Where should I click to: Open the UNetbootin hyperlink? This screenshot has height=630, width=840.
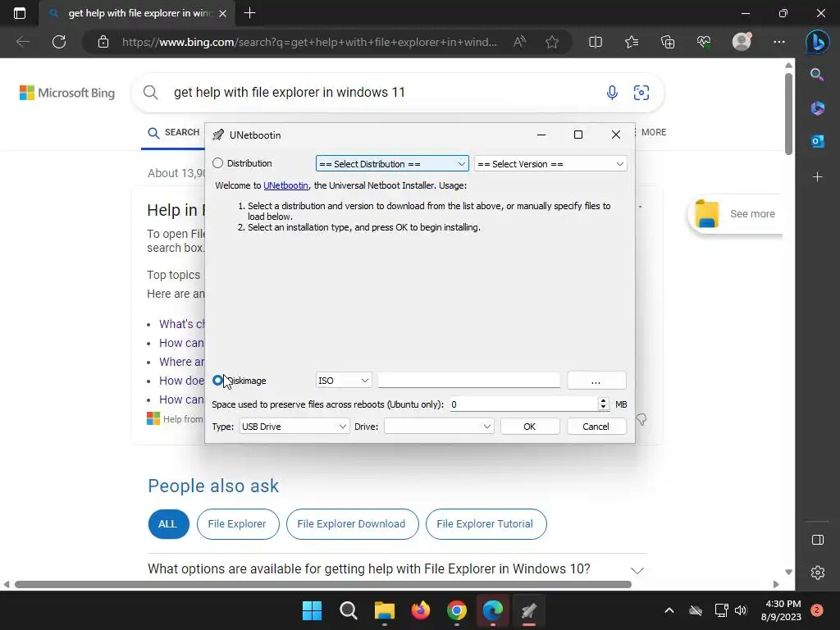(285, 185)
